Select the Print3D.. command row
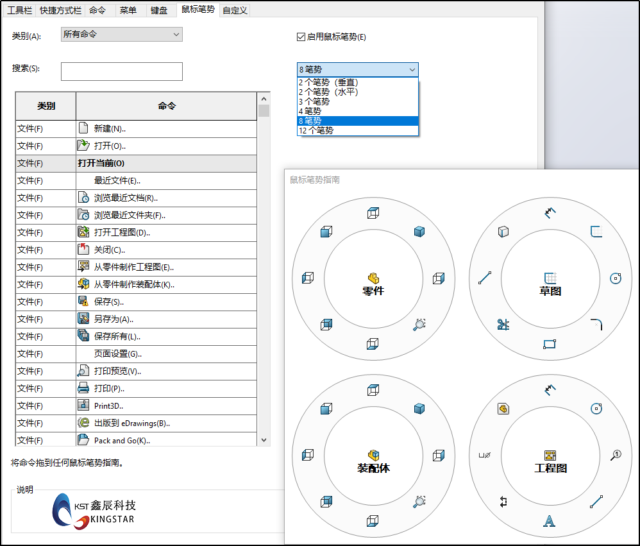 [136, 406]
